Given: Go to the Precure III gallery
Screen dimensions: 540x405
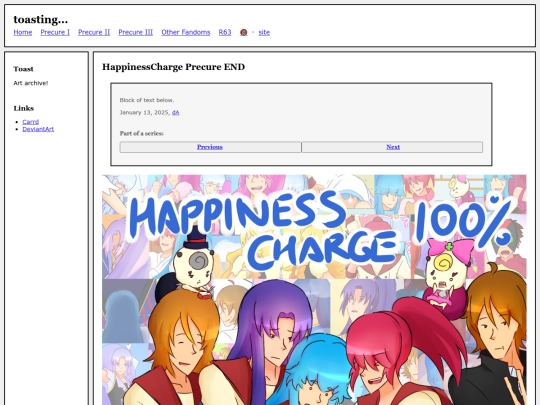Looking at the screenshot, I should (x=136, y=32).
